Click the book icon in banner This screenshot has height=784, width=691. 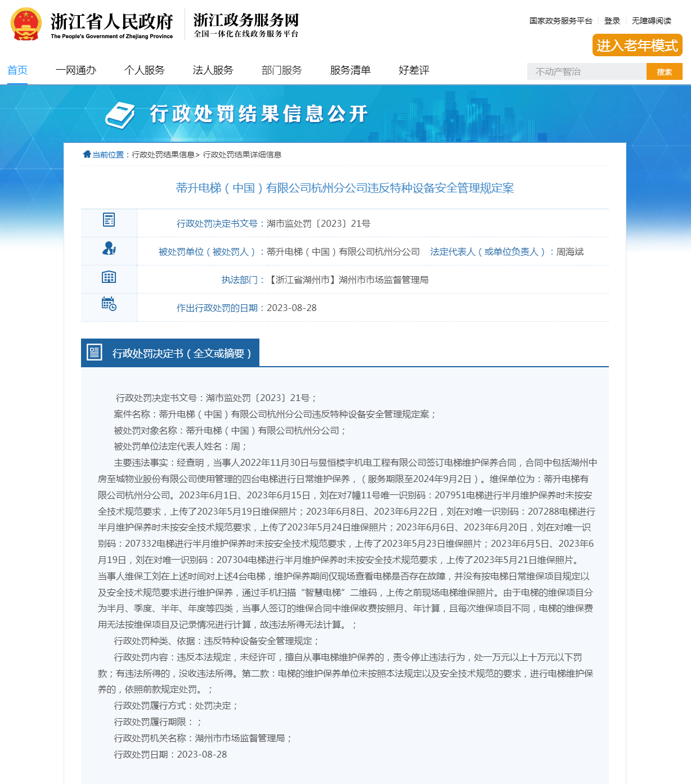[x=120, y=115]
